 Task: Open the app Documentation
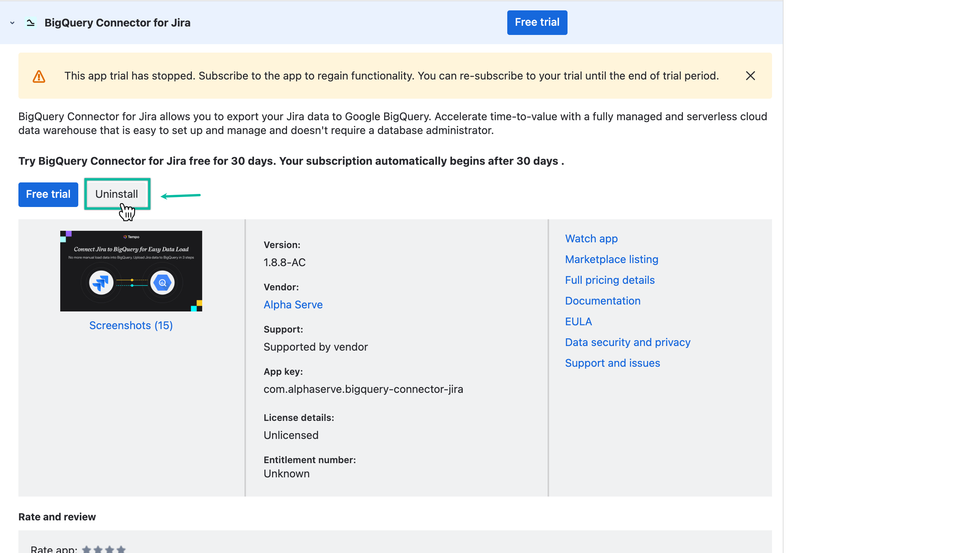pos(603,301)
